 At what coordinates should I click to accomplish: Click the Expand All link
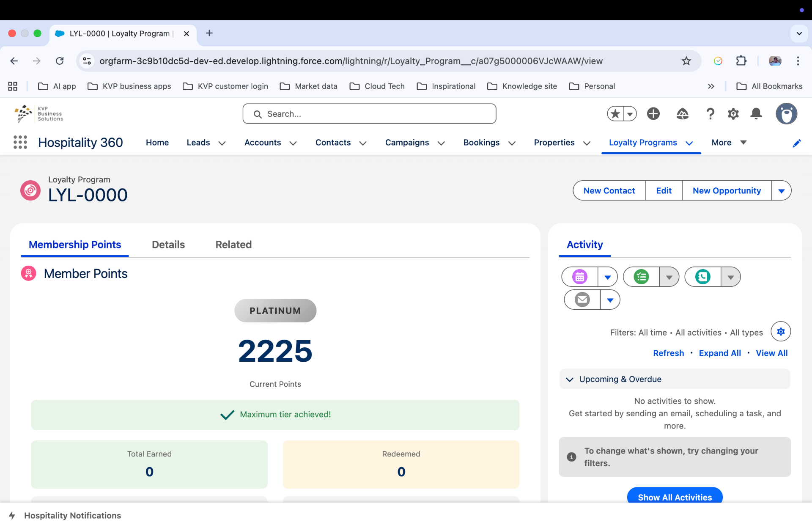point(720,353)
